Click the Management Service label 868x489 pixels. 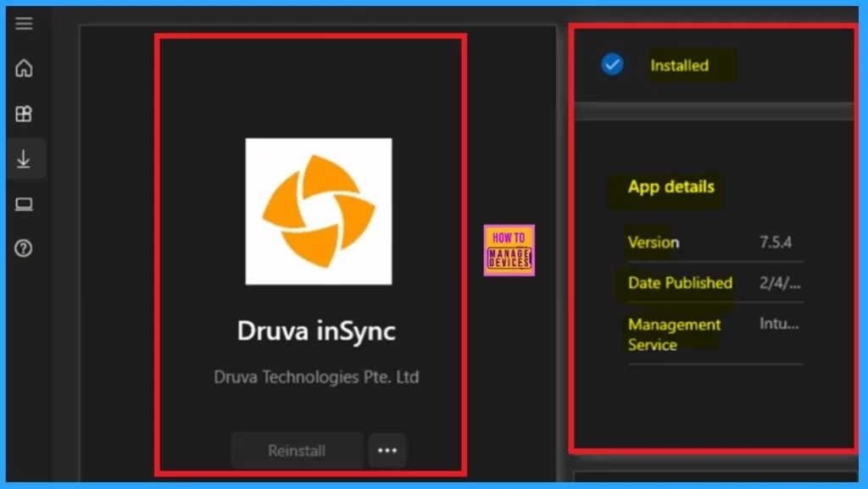pyautogui.click(x=674, y=334)
